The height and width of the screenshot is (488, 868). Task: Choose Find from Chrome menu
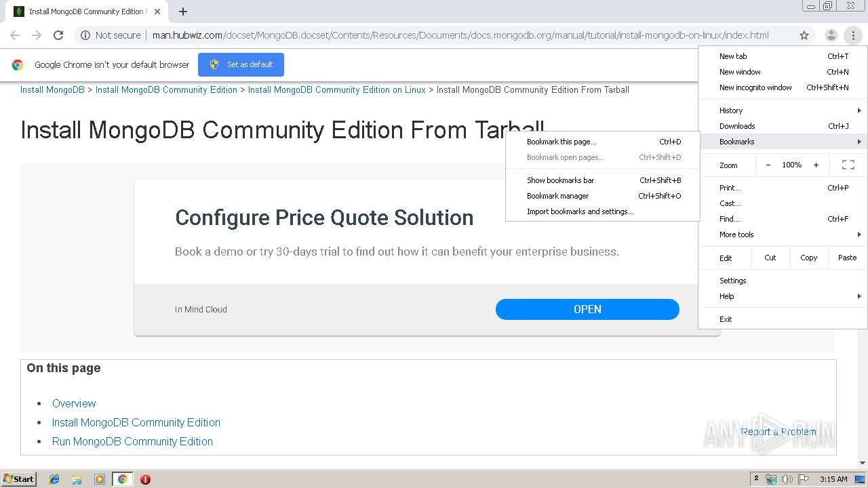pos(783,219)
